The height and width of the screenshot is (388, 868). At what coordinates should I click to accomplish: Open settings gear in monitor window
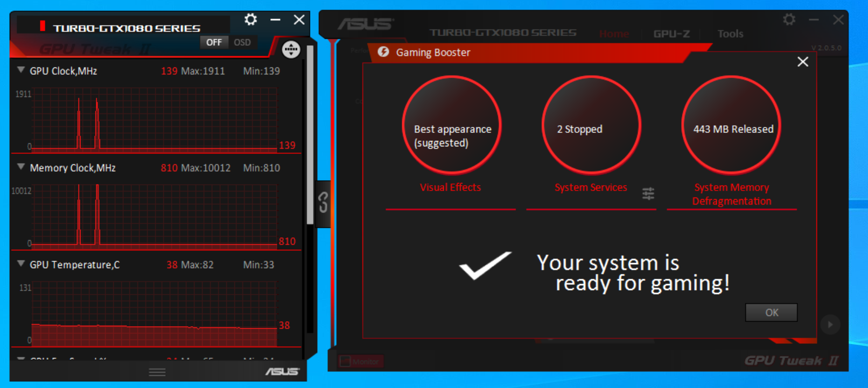(x=250, y=20)
